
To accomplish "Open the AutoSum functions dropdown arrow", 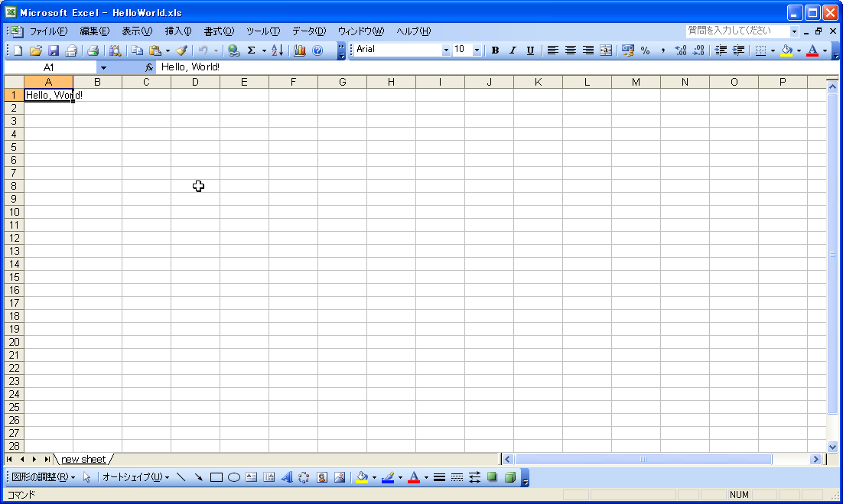I will 264,50.
